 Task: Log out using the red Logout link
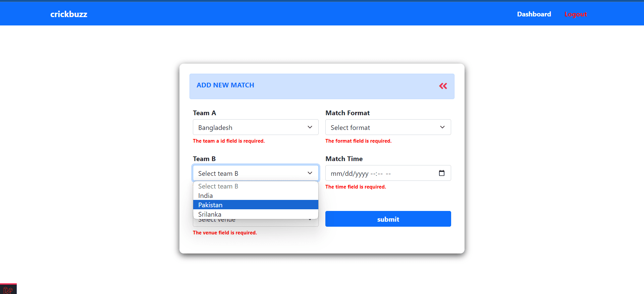pos(576,14)
